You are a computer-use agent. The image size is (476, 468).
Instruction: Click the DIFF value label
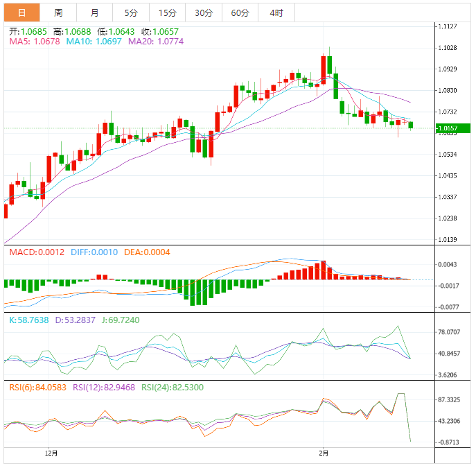(x=94, y=252)
